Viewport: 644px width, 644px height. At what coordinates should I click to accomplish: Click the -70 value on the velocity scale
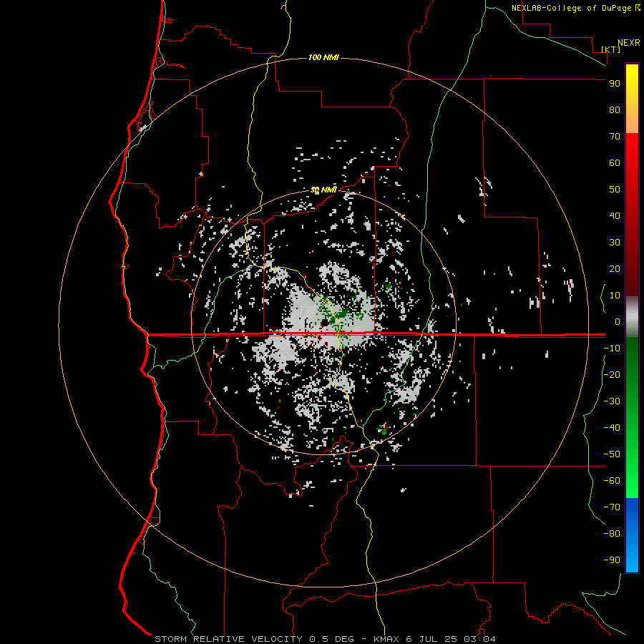612,507
